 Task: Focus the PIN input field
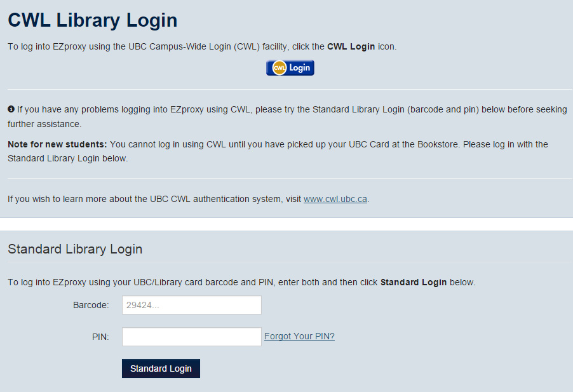click(x=191, y=337)
